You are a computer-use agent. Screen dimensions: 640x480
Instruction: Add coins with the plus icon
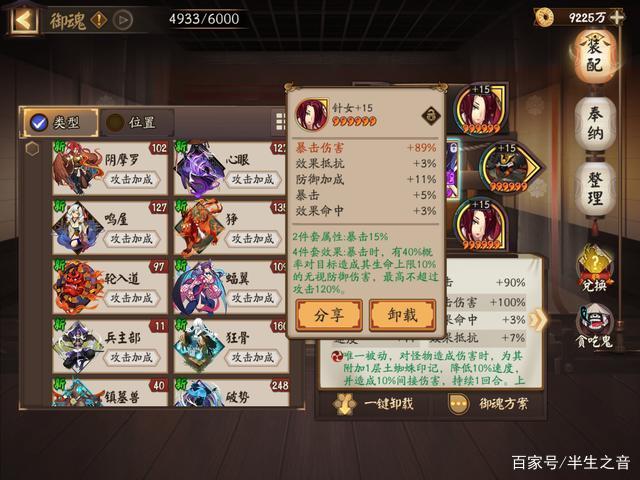[x=617, y=17]
